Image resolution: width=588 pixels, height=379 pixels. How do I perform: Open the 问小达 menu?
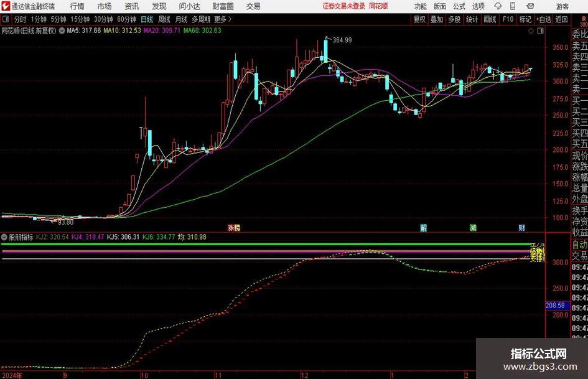189,6
